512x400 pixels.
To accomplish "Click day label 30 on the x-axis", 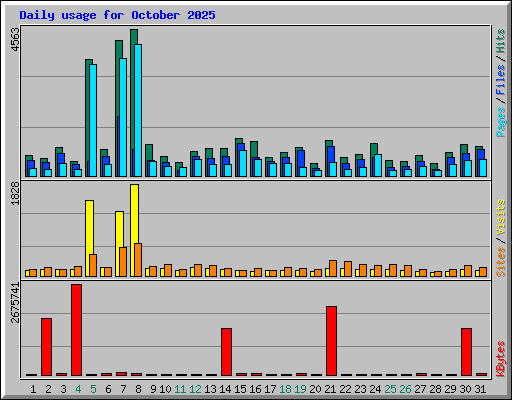I will (x=465, y=389).
